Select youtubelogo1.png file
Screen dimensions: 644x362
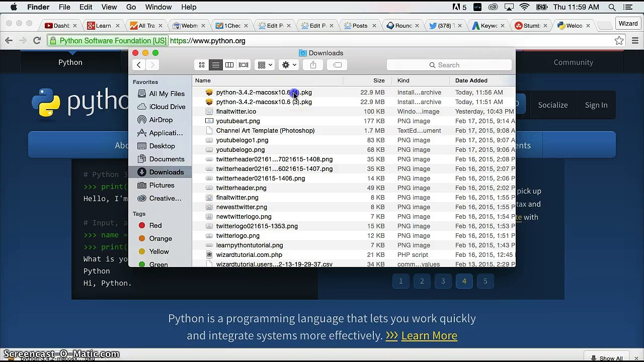click(x=354, y=140)
